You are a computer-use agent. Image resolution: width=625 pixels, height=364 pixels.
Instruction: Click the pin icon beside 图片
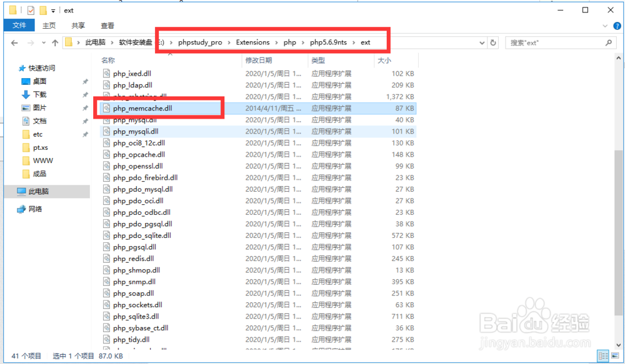[x=85, y=107]
